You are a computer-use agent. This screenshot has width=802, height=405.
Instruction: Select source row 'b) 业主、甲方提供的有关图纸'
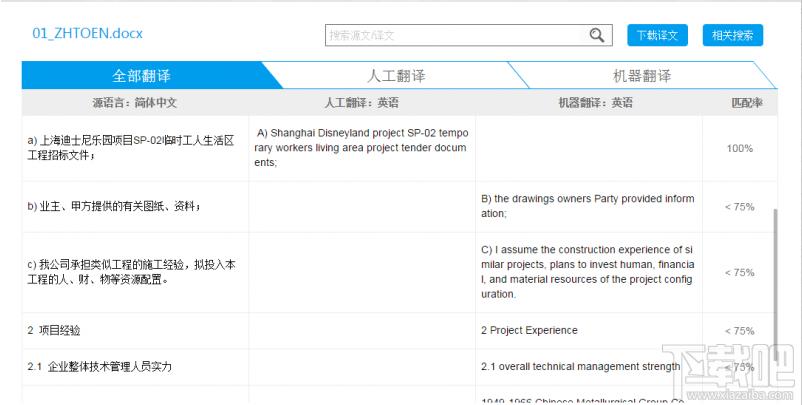pos(114,207)
